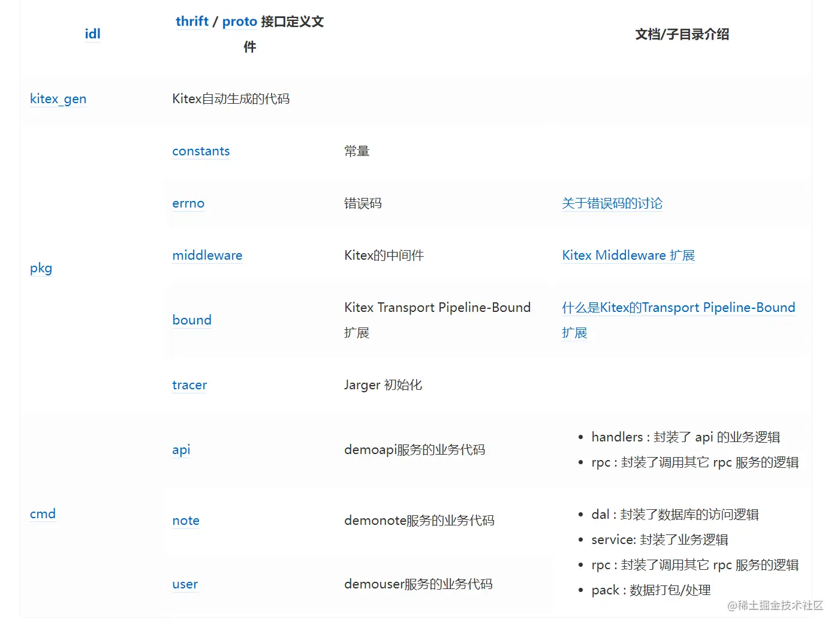840x628 pixels.
Task: Select the service: 封装了业务逻辑 bullet
Action: (660, 540)
